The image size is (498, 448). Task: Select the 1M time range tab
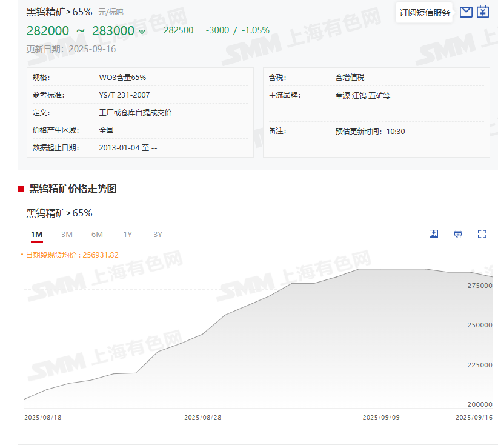pos(37,235)
